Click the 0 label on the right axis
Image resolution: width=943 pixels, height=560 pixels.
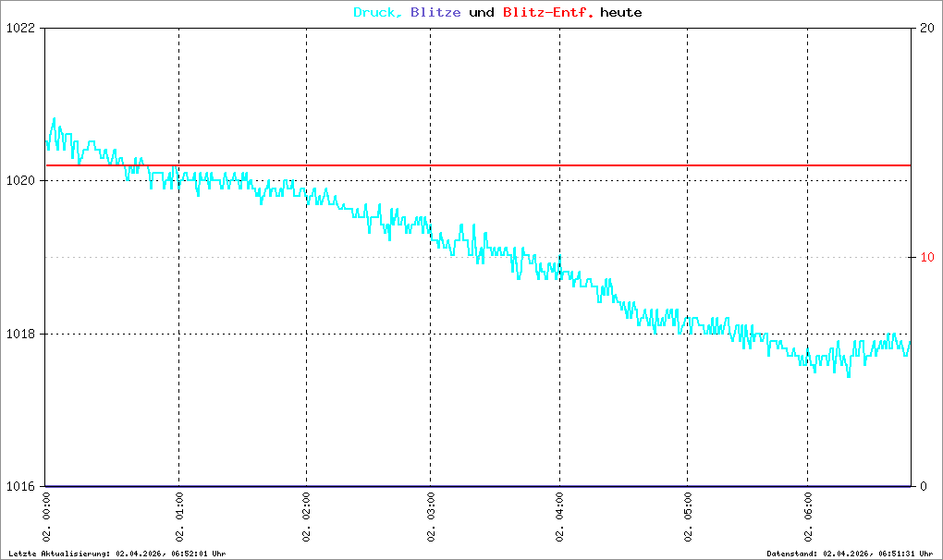[921, 486]
